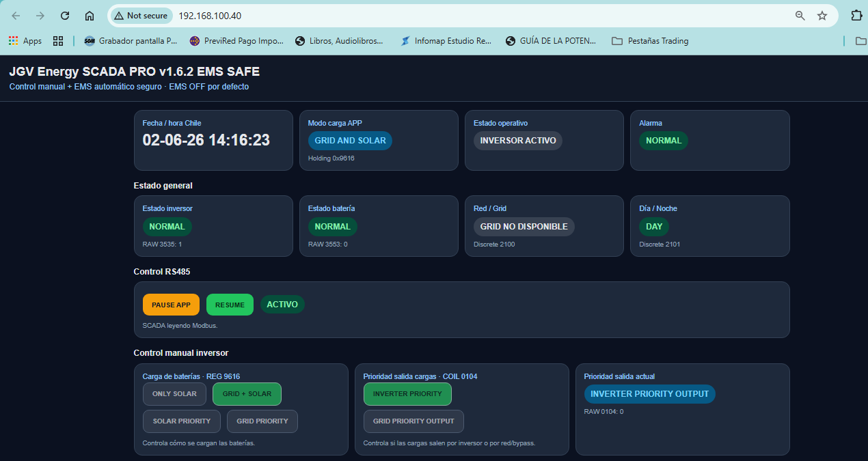This screenshot has height=461, width=868.
Task: Open the Pestañas Trading bookmarks folder
Action: [650, 41]
